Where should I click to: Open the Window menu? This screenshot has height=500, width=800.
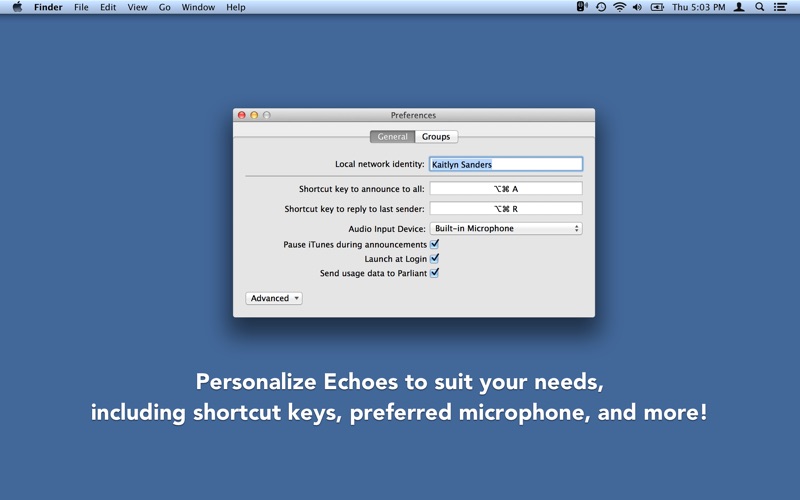(198, 7)
